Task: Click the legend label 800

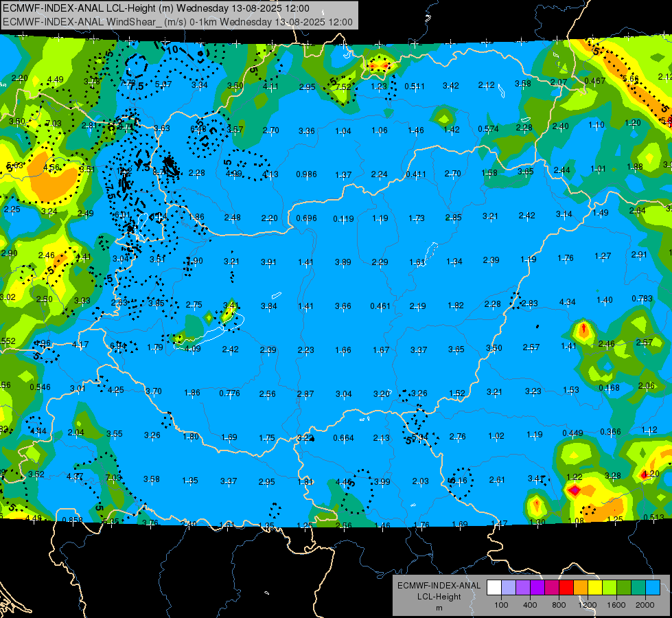Action: coord(559,605)
